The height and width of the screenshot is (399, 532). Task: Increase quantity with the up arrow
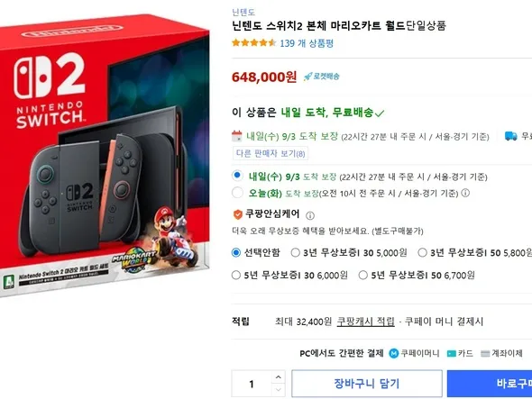(279, 377)
